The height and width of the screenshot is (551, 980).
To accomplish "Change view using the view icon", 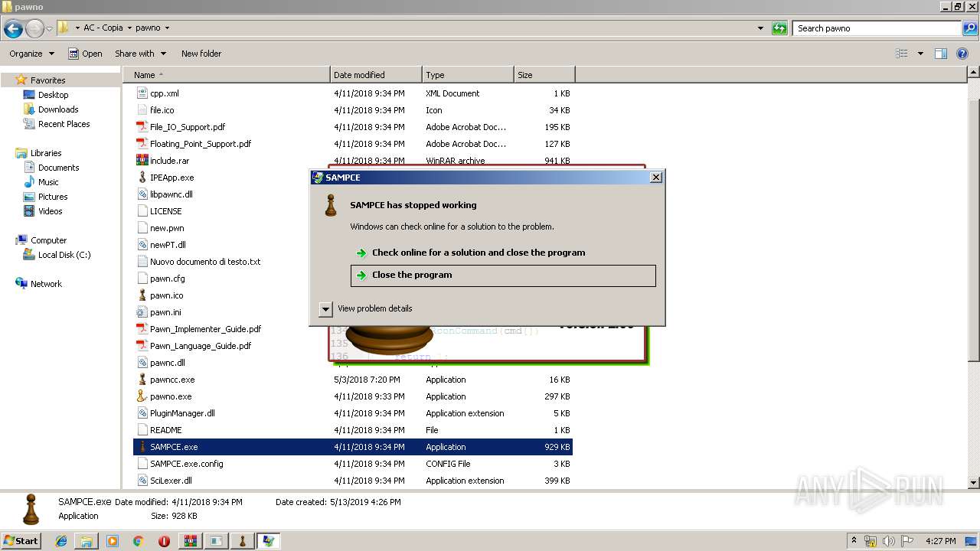I will click(902, 54).
